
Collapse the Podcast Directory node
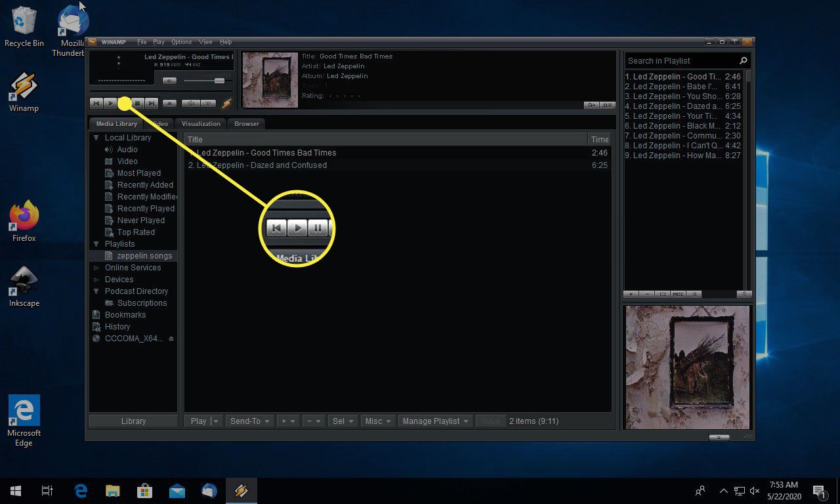click(96, 291)
